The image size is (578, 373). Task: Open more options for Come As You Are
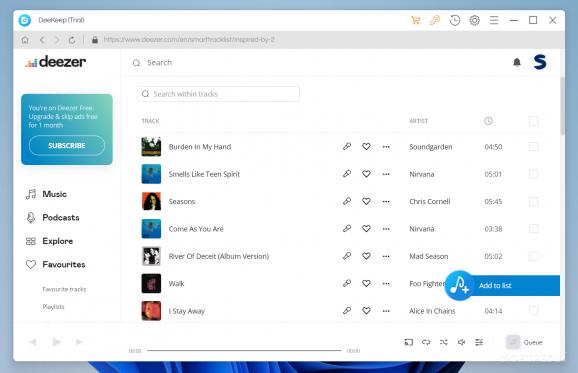(x=386, y=229)
